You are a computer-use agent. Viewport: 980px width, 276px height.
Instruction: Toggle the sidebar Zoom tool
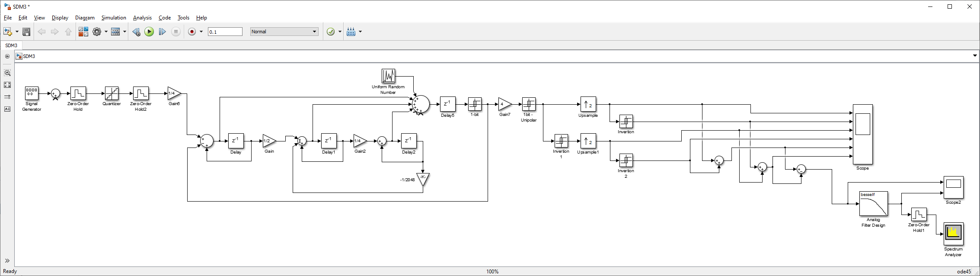coord(7,73)
